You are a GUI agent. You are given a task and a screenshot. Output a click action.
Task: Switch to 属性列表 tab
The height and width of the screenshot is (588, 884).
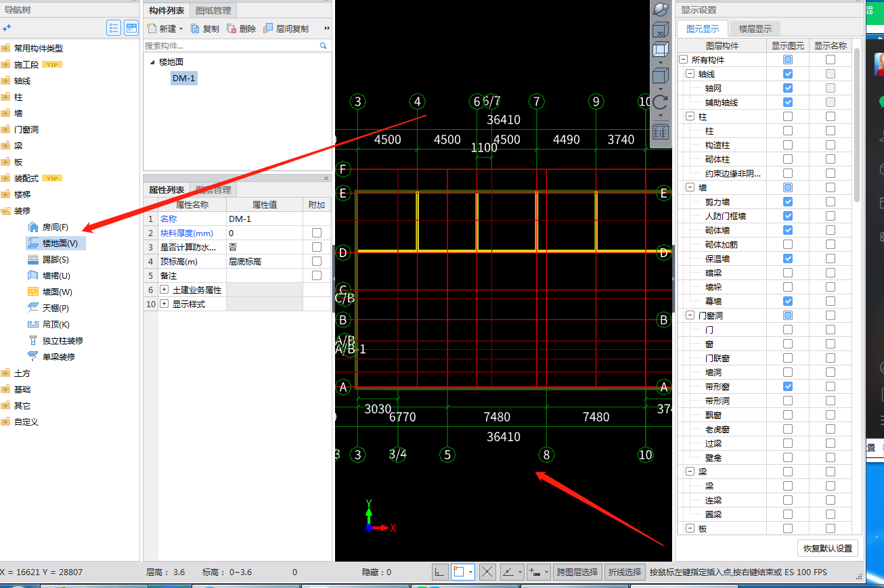point(167,190)
